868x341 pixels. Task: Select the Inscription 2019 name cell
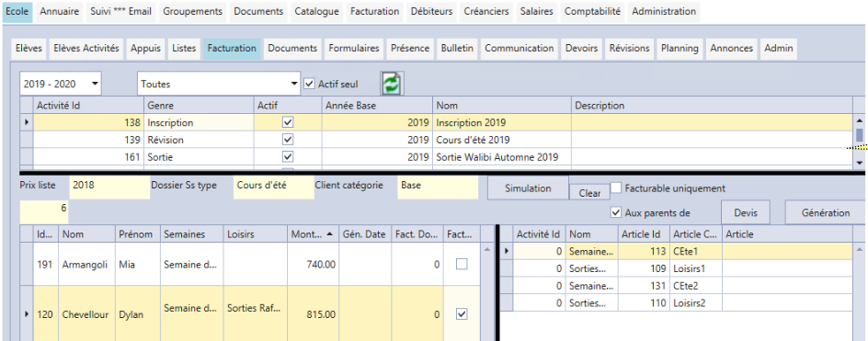tap(501, 122)
